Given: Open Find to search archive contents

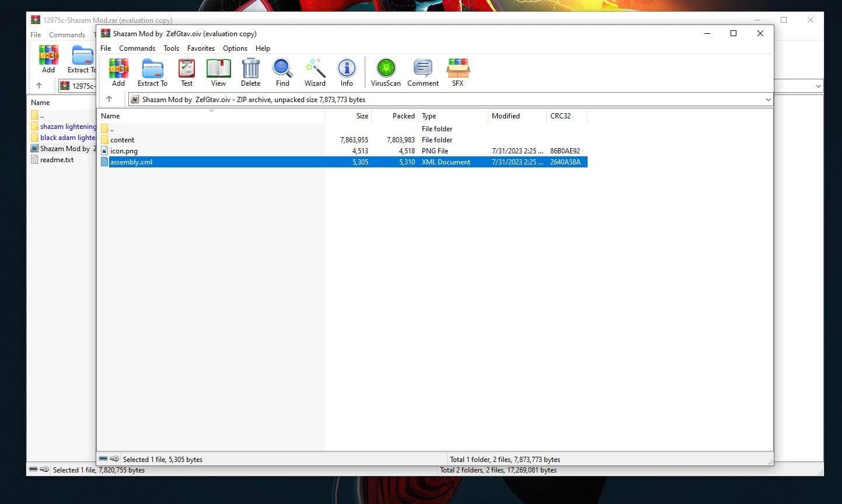Looking at the screenshot, I should pos(282,70).
